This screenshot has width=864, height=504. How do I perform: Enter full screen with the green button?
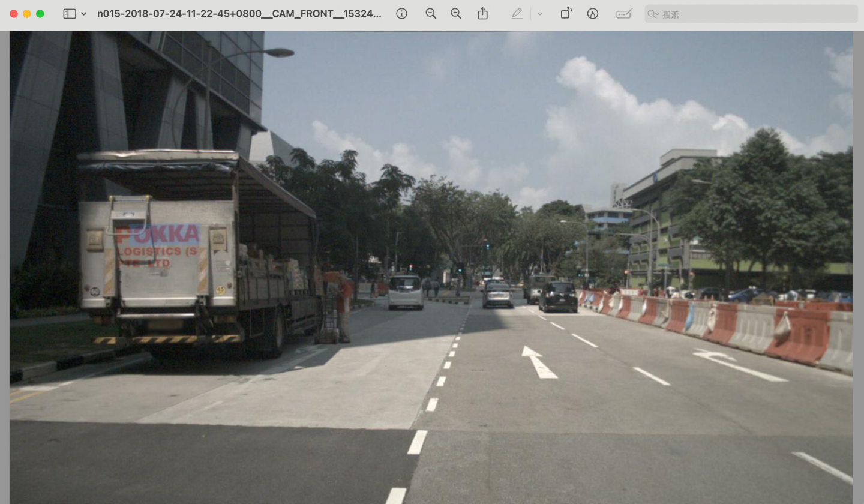(x=40, y=14)
